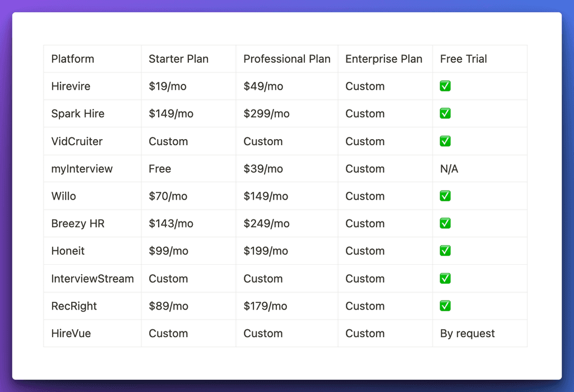Select the Platform column header

pos(72,58)
